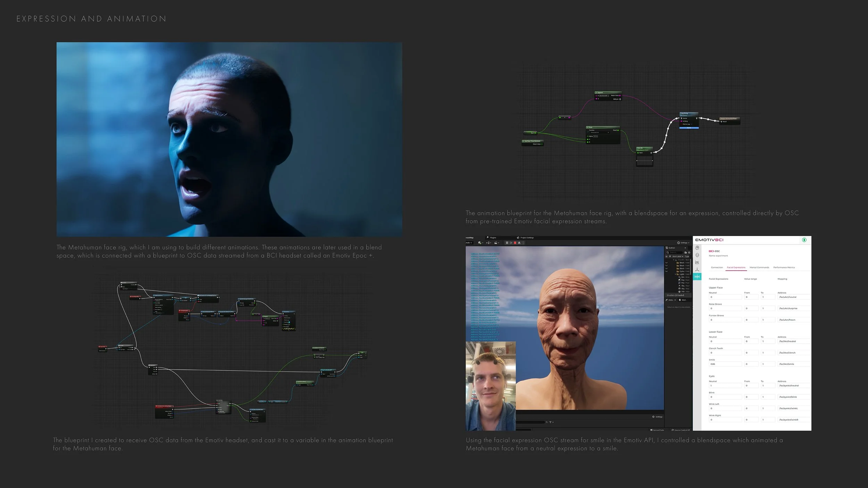The width and height of the screenshot is (868, 488).
Task: Open the Project Settings tab
Action: 527,238
